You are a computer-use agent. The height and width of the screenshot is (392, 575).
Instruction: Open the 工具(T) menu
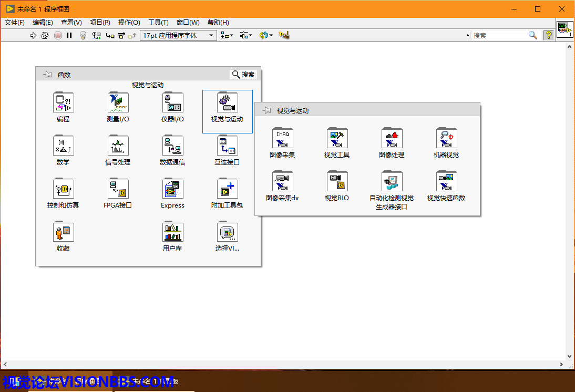(158, 23)
